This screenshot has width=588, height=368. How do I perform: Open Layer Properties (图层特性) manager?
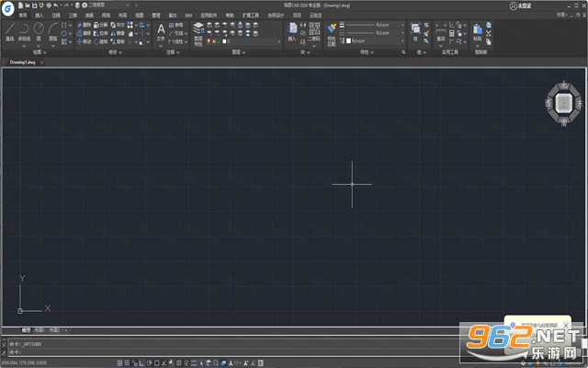[198, 34]
